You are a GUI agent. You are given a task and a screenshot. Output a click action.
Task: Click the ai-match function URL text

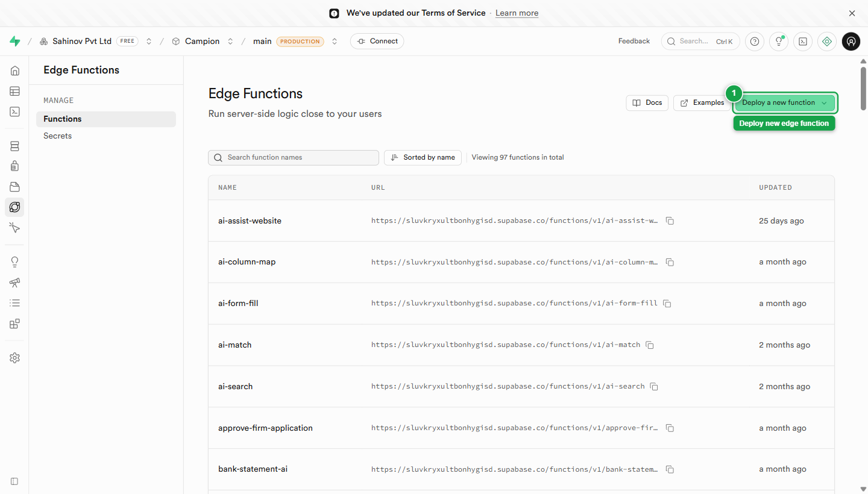tap(506, 345)
